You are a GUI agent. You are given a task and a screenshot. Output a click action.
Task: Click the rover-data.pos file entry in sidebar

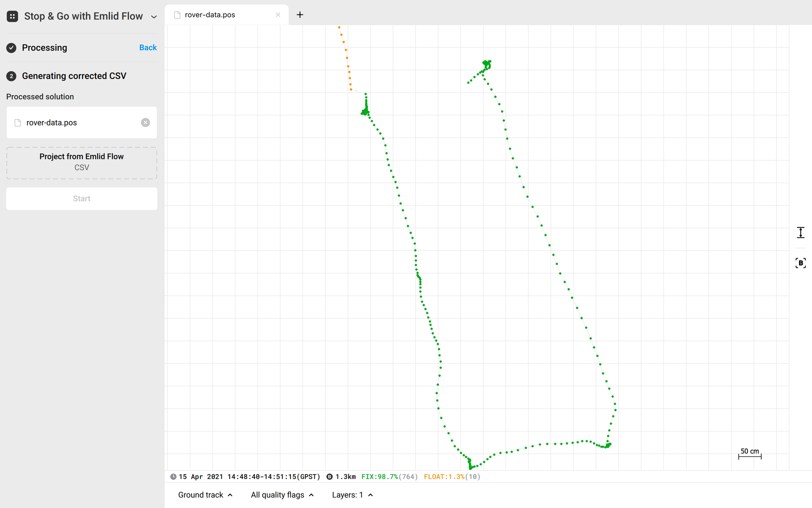(51, 122)
